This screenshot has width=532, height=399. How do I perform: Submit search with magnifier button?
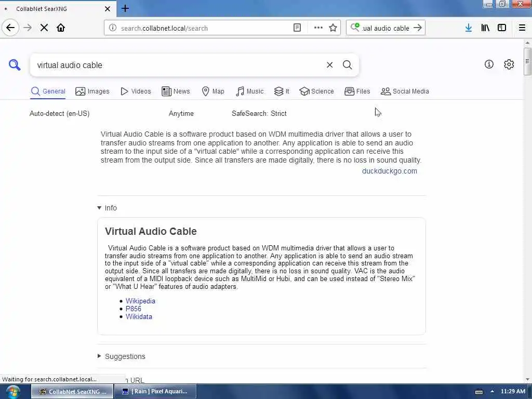[347, 65]
